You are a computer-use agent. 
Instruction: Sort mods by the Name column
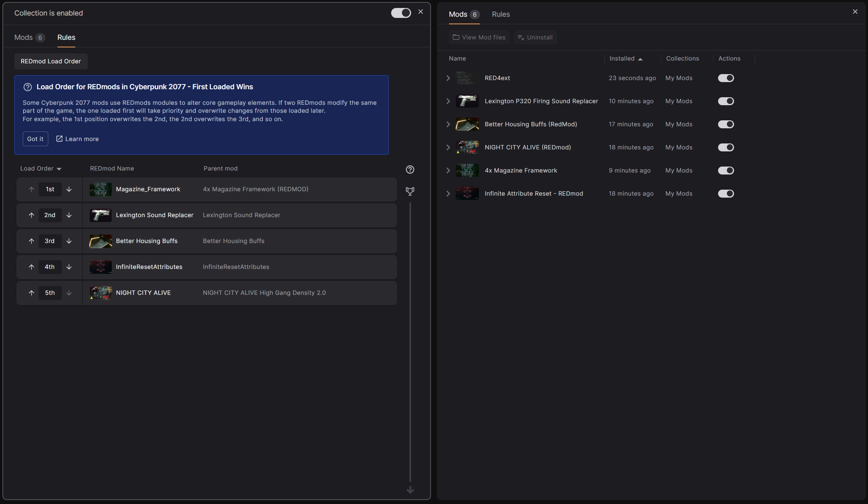point(457,59)
